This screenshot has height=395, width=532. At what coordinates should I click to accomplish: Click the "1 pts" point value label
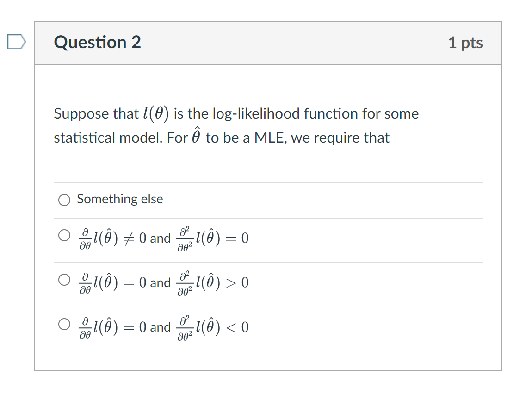tap(466, 42)
